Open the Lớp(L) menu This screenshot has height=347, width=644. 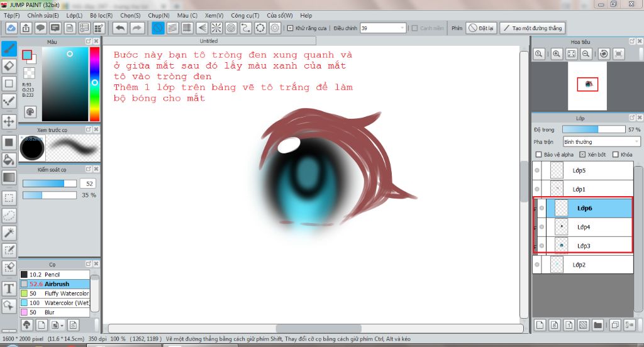pyautogui.click(x=74, y=15)
